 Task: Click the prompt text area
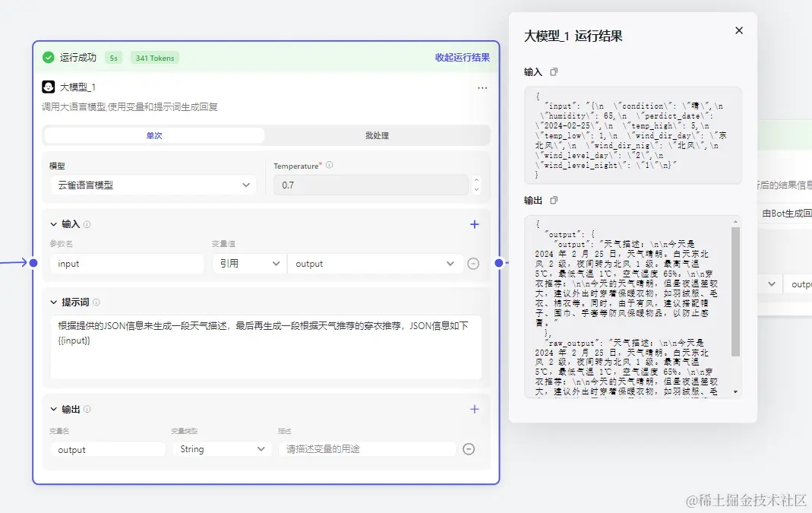pos(266,347)
